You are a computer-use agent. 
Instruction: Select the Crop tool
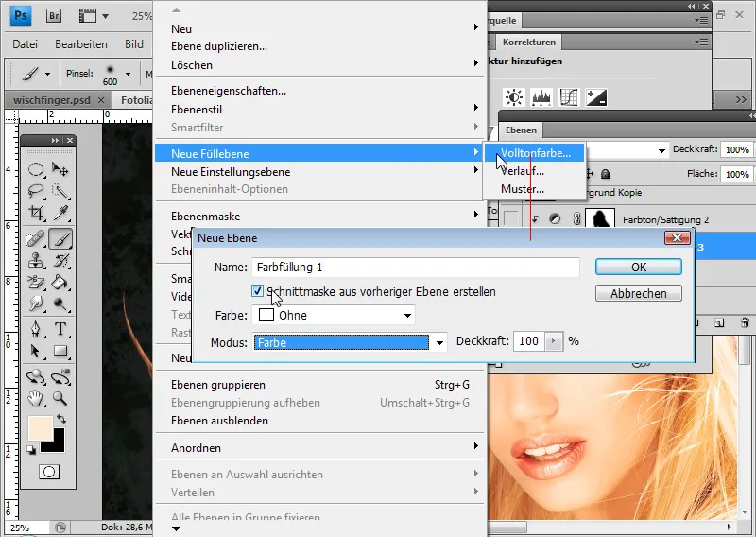click(x=36, y=213)
